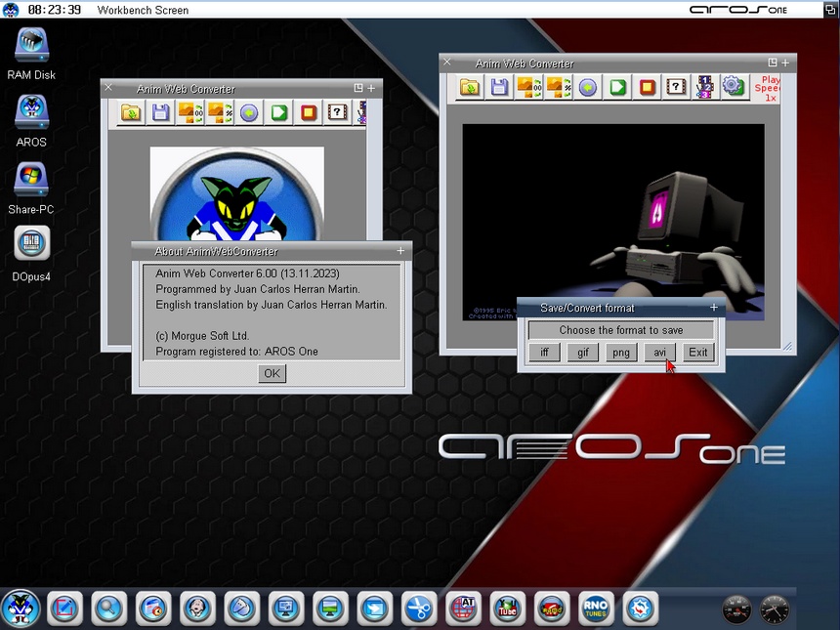The width and height of the screenshot is (840, 630).
Task: Click the '(c) Morgue Soft Ltd.' line
Action: [x=202, y=336]
